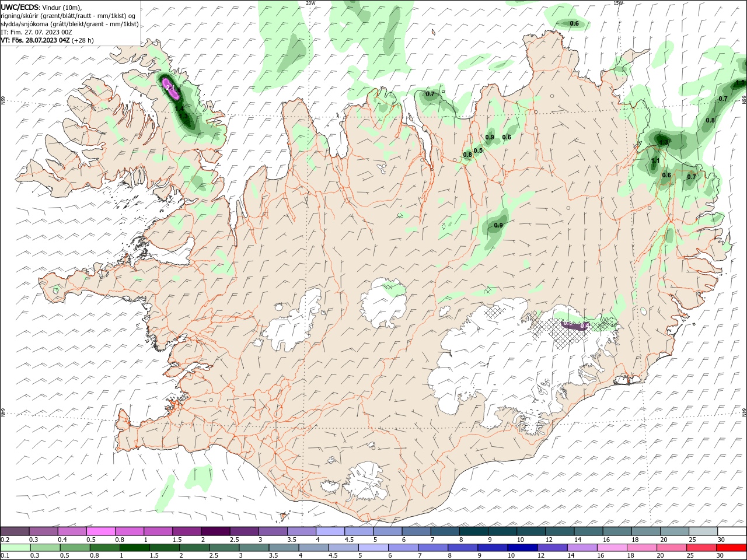Viewport: 747px width, 560px height.
Task: Pick the 12 purple rain-scale swatch
Action: tap(553, 548)
